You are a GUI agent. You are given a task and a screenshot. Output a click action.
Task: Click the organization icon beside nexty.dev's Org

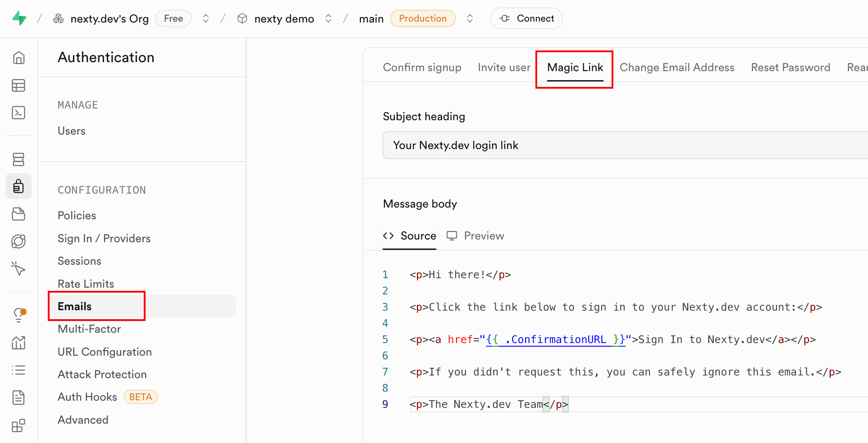point(59,18)
